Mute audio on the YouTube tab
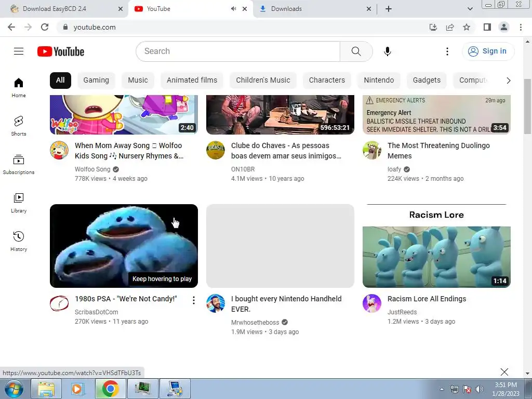Image resolution: width=532 pixels, height=399 pixels. [233, 9]
